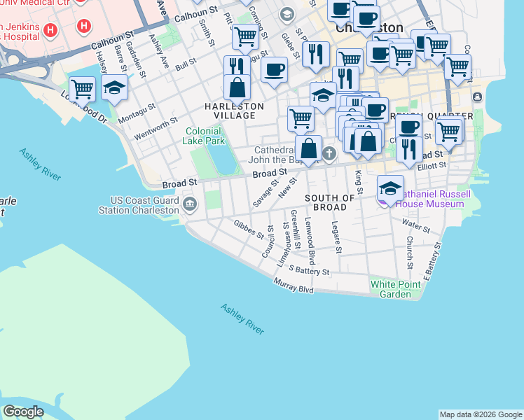Click the Lenwood Blvd street label
Screen dimensions: 524x420
point(310,241)
